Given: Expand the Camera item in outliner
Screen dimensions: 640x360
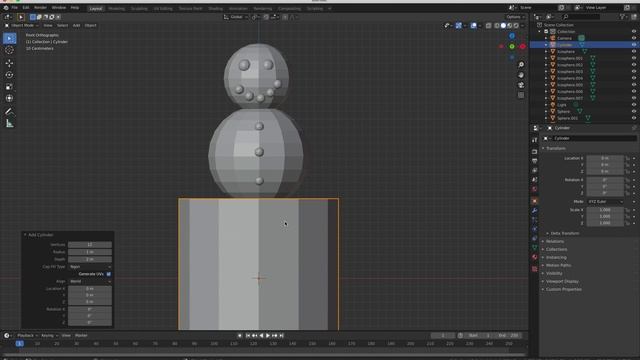Looking at the screenshot, I should pyautogui.click(x=546, y=38).
